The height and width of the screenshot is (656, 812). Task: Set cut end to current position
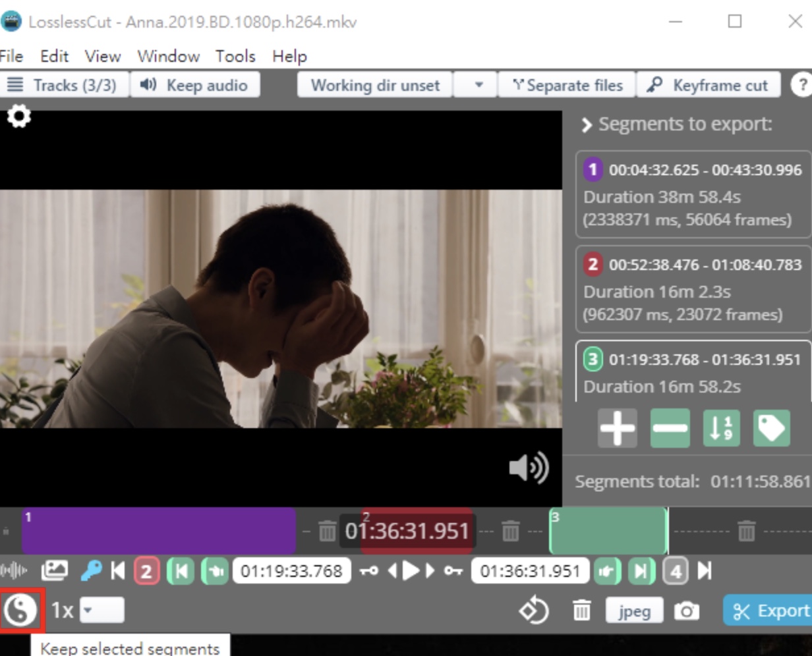click(607, 570)
